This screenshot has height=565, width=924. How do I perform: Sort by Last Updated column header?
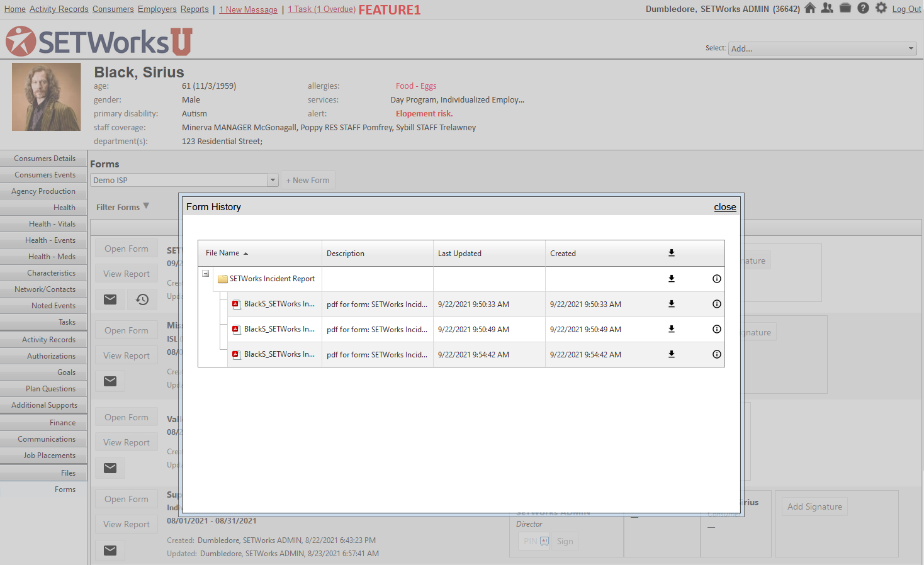(x=459, y=254)
